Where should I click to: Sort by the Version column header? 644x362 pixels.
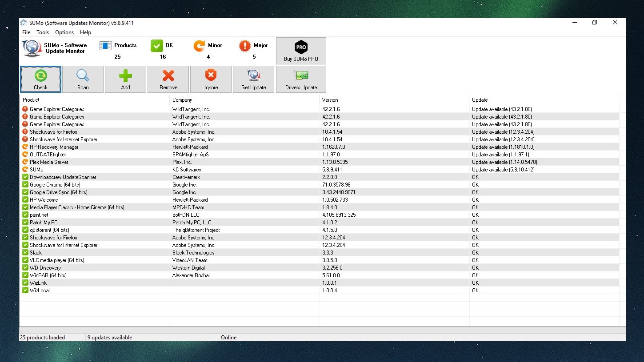click(x=394, y=100)
